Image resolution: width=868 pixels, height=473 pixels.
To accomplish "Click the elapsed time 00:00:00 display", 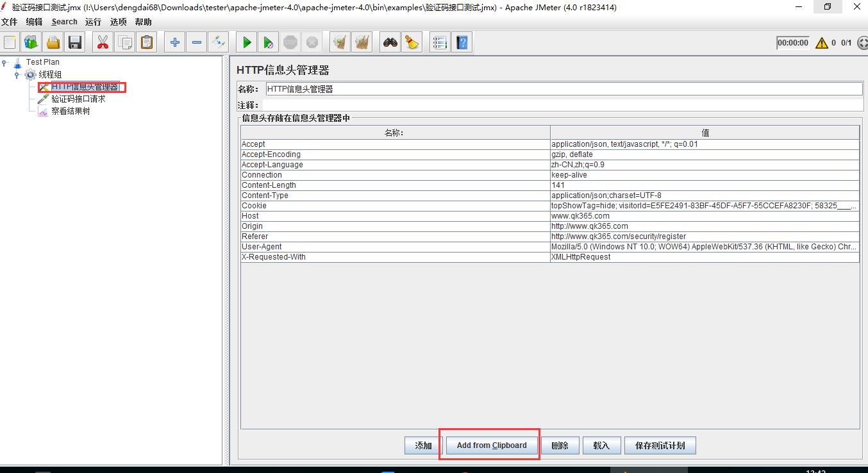I will (x=793, y=43).
